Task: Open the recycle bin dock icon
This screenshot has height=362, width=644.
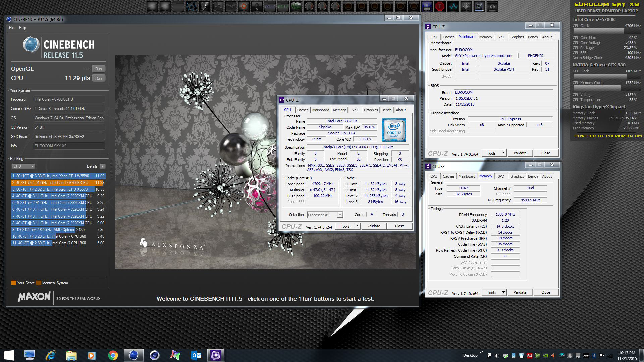Action: click(492, 6)
